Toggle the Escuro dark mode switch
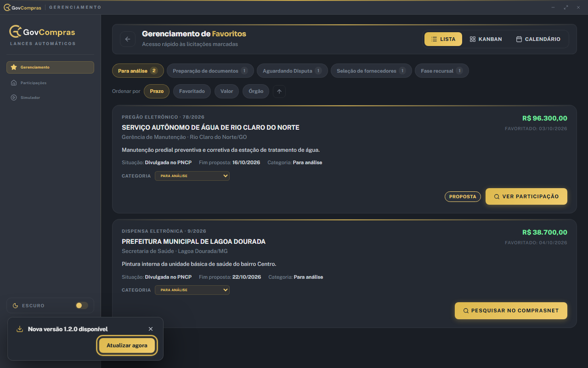Image resolution: width=588 pixels, height=368 pixels. [82, 305]
